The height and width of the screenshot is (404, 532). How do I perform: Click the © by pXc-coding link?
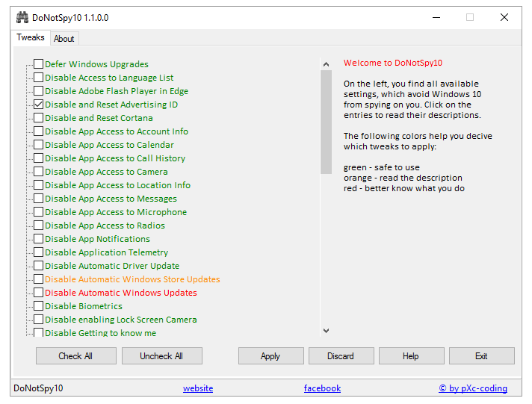pos(473,388)
